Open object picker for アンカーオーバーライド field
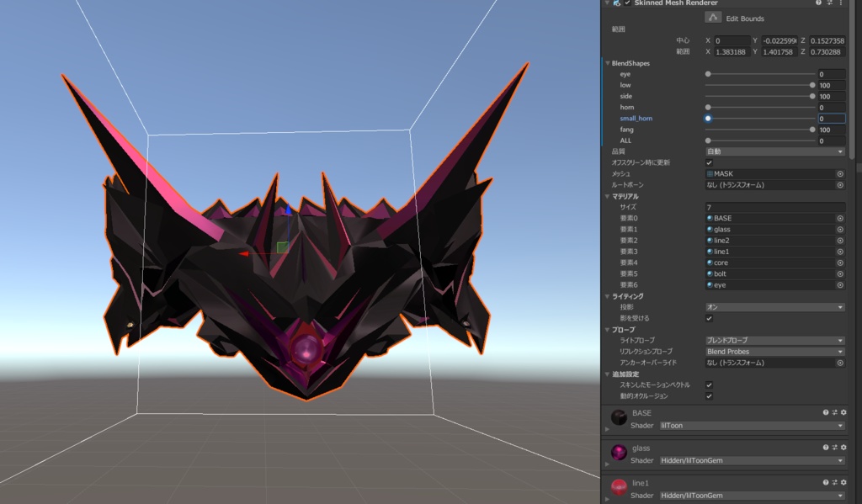 tap(840, 363)
